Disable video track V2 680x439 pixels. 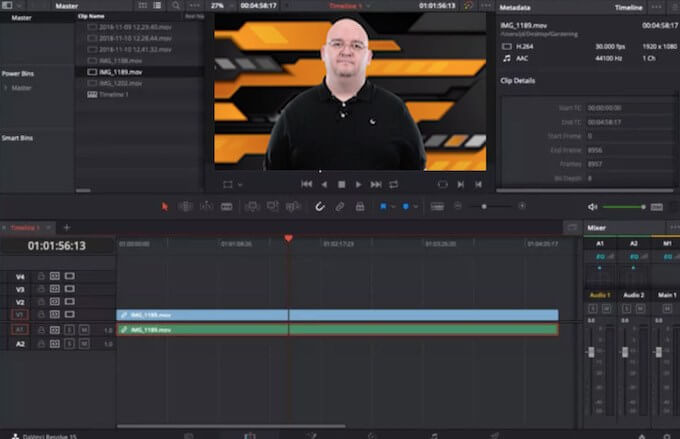[x=69, y=302]
